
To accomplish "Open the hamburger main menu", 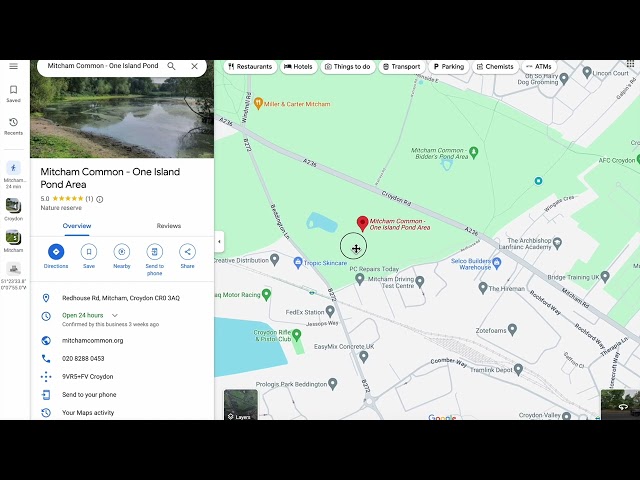I will tap(13, 66).
